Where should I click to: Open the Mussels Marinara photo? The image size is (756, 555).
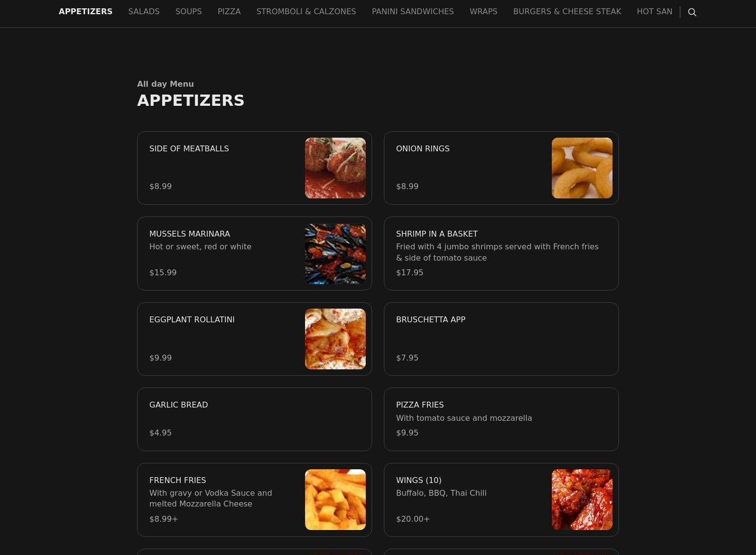335,254
